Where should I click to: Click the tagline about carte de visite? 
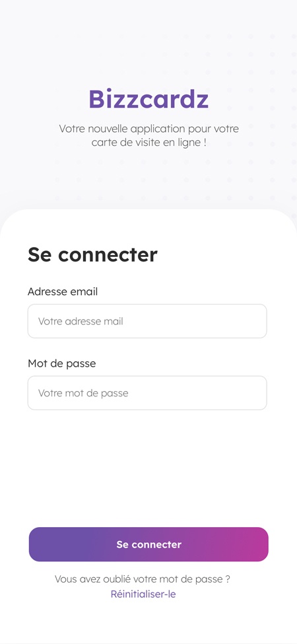tap(148, 136)
